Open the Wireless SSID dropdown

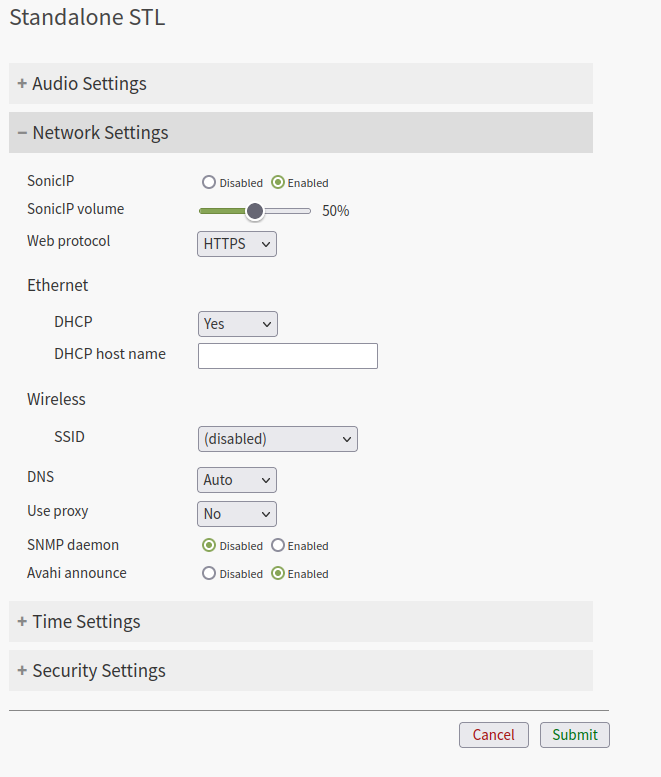[x=277, y=439]
